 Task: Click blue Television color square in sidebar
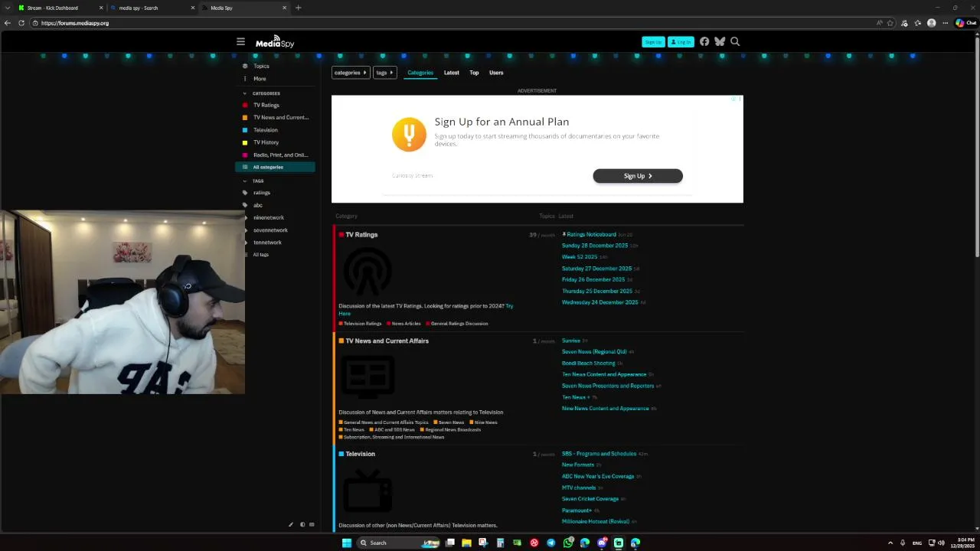pos(245,130)
